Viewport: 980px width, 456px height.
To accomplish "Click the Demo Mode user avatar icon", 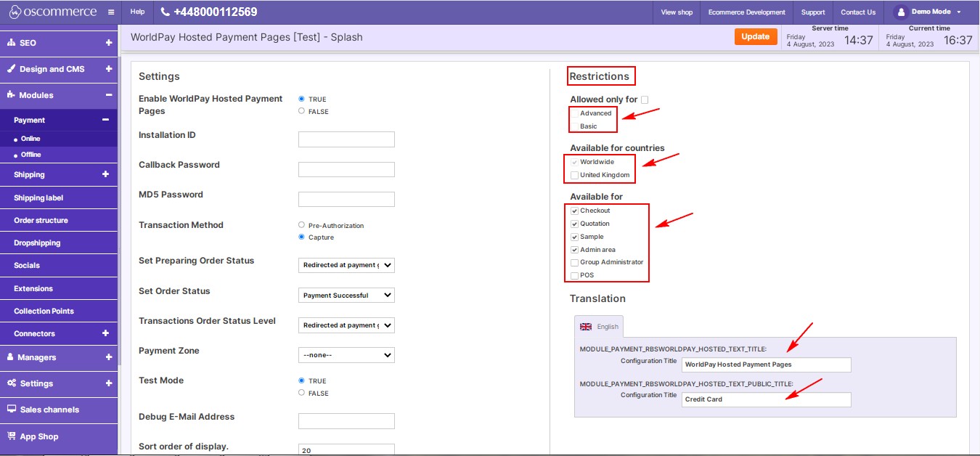I will point(901,12).
